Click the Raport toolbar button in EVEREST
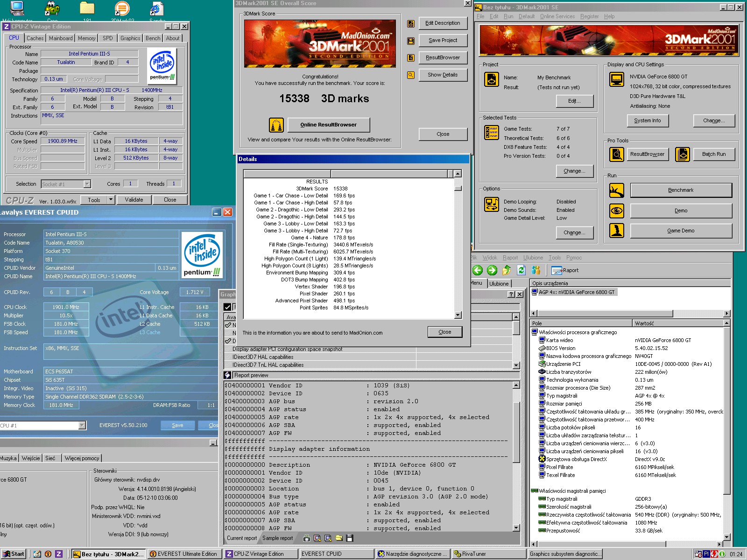Viewport: 747px width, 560px height. click(x=565, y=270)
